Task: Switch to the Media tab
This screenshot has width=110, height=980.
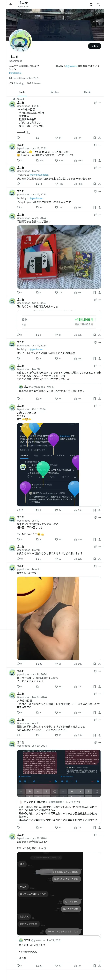Action: [x=87, y=92]
